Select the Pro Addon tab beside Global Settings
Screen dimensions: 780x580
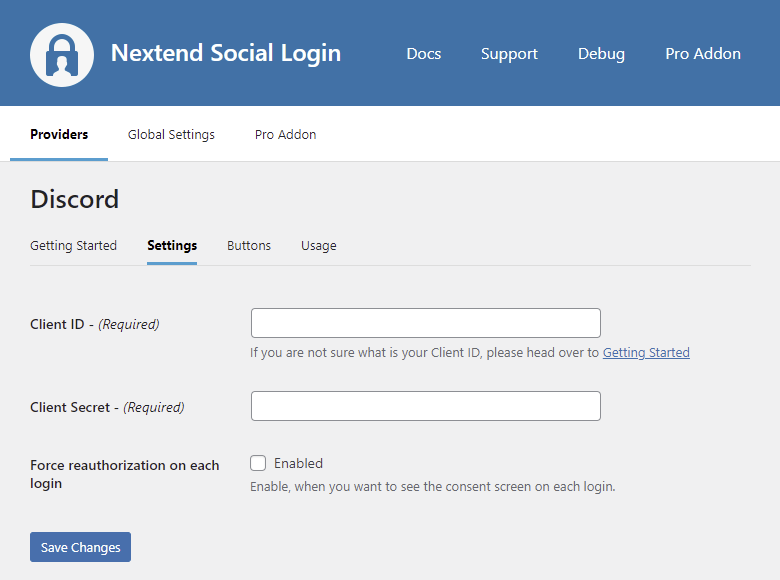285,134
